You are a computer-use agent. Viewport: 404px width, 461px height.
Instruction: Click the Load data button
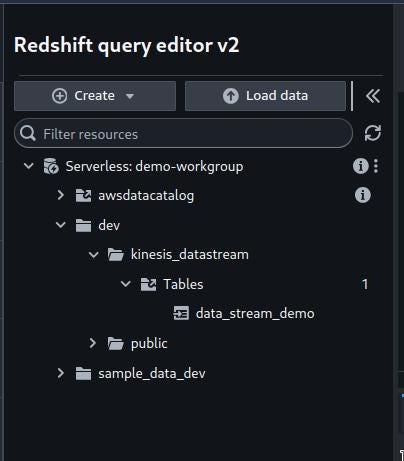(x=265, y=96)
